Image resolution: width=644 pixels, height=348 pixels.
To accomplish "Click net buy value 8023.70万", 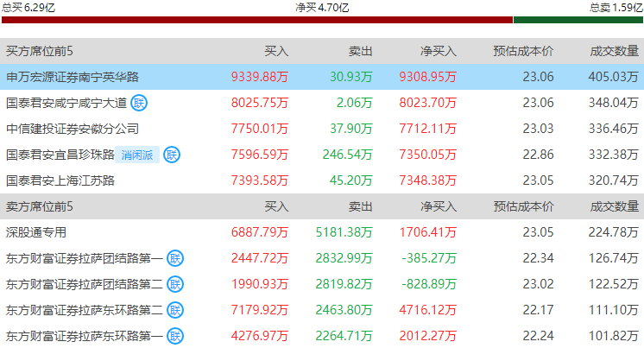I will point(427,103).
